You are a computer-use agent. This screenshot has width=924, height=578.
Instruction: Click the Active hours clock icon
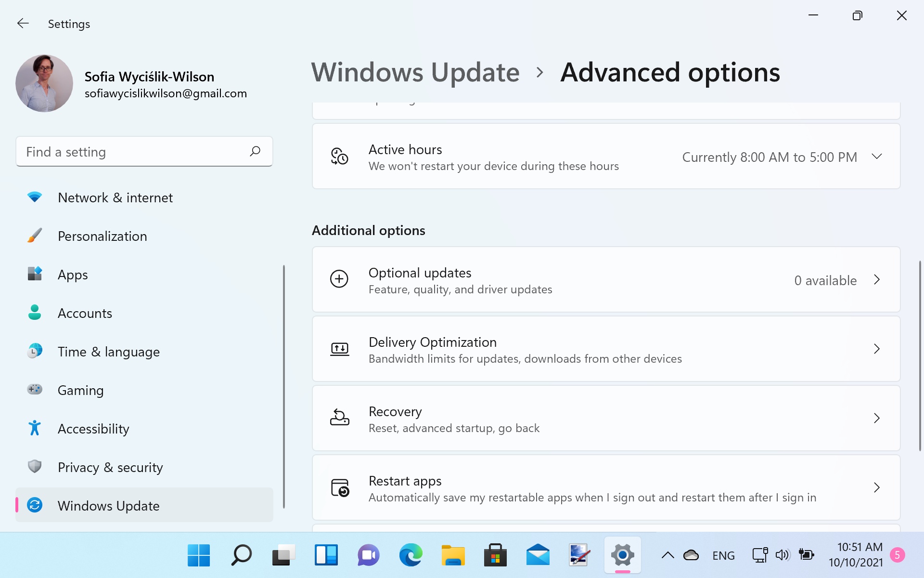pos(339,157)
